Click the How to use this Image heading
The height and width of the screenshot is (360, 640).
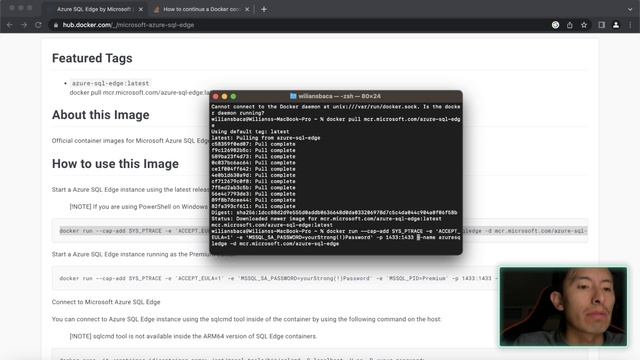115,164
